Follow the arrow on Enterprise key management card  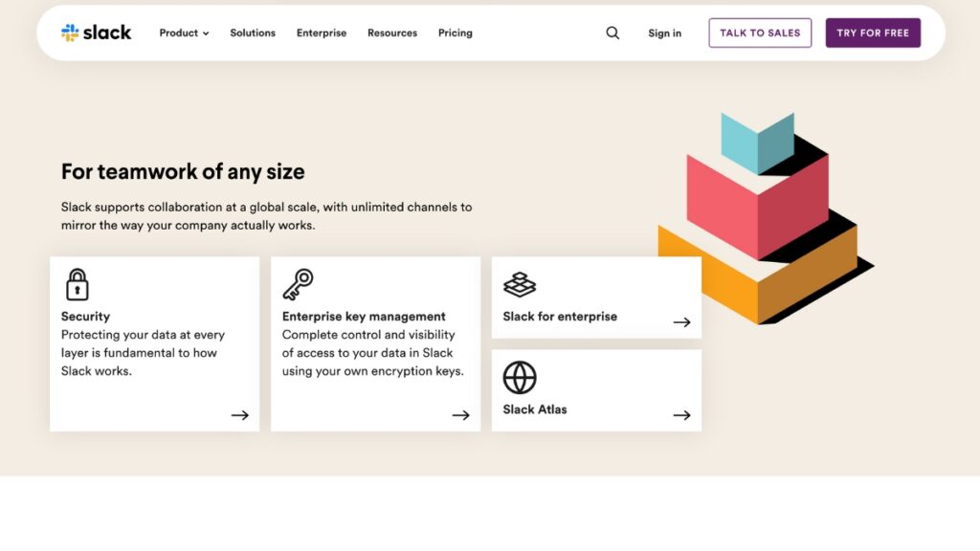pos(460,415)
